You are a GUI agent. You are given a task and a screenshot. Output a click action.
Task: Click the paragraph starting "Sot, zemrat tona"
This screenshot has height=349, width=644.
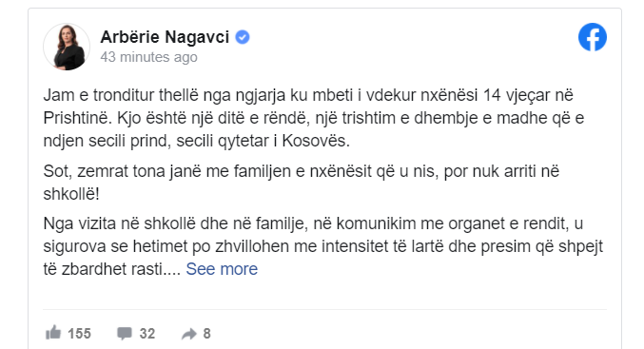pos(301,183)
